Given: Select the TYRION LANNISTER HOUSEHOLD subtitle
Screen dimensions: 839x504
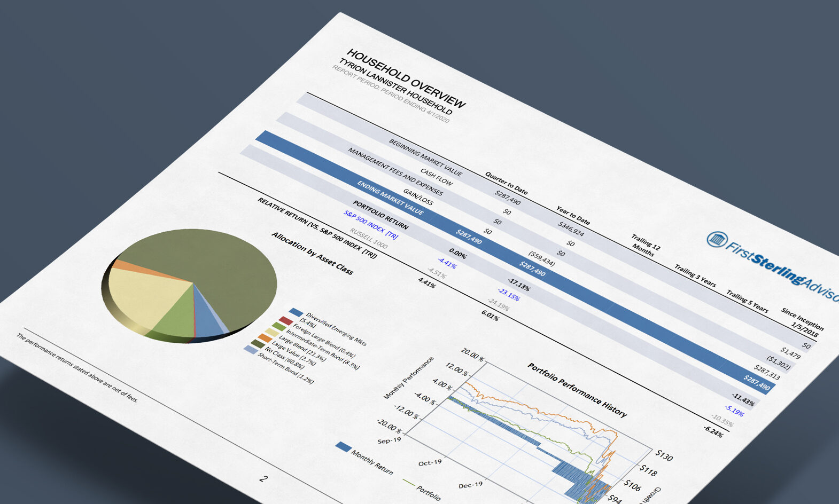Looking at the screenshot, I should pyautogui.click(x=395, y=86).
